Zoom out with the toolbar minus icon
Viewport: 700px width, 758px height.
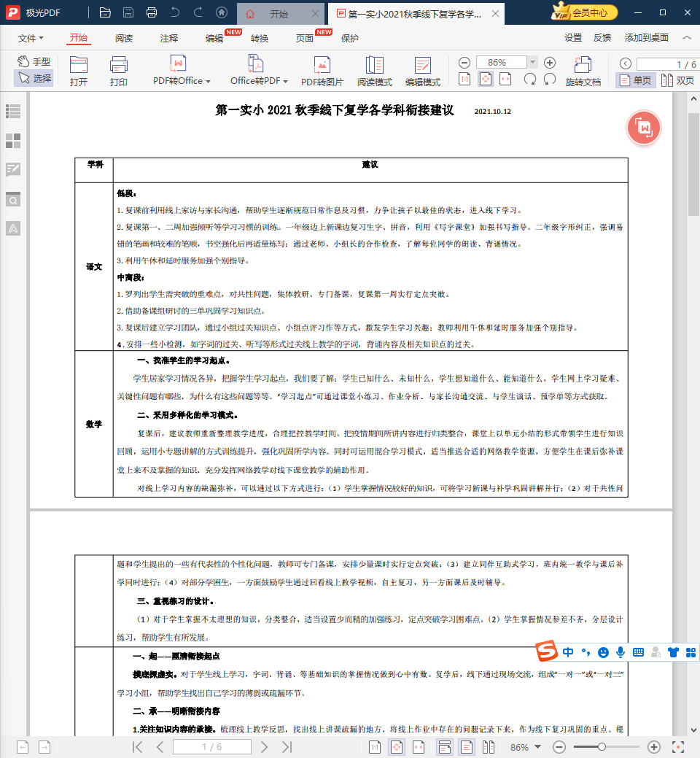tap(464, 62)
